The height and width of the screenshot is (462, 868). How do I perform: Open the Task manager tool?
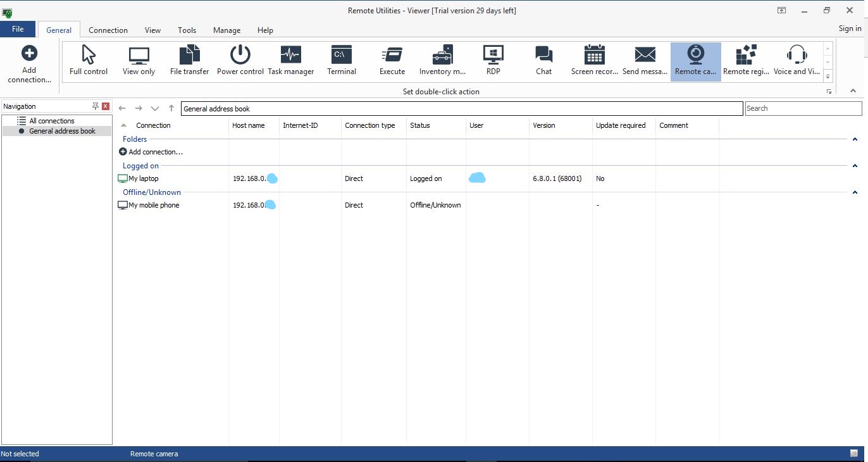(x=290, y=61)
